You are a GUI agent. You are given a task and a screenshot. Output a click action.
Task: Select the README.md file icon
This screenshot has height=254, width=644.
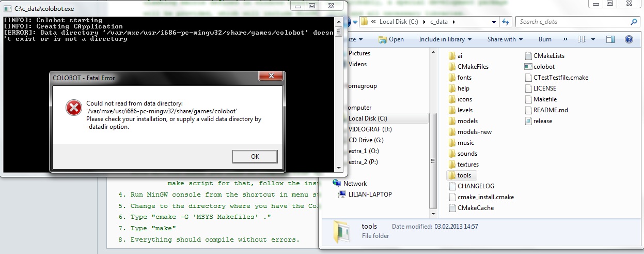528,110
